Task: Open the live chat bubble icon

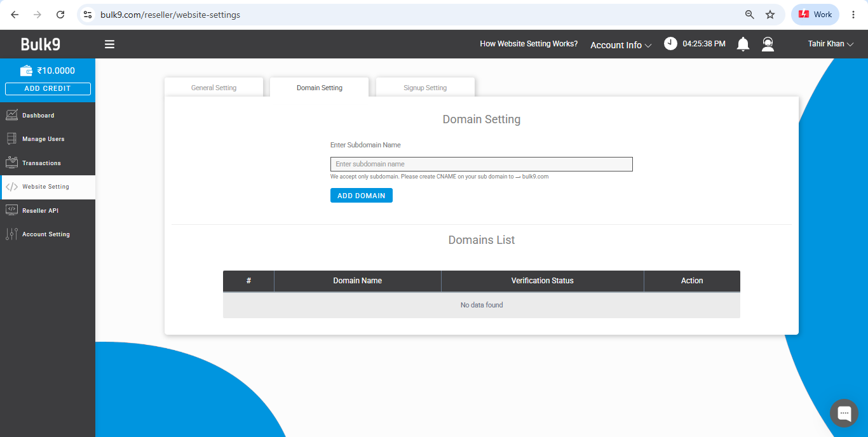Action: (844, 413)
